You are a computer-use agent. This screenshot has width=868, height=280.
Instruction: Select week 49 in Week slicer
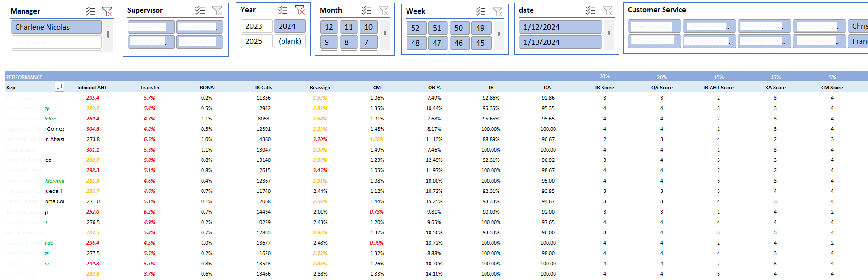point(481,28)
